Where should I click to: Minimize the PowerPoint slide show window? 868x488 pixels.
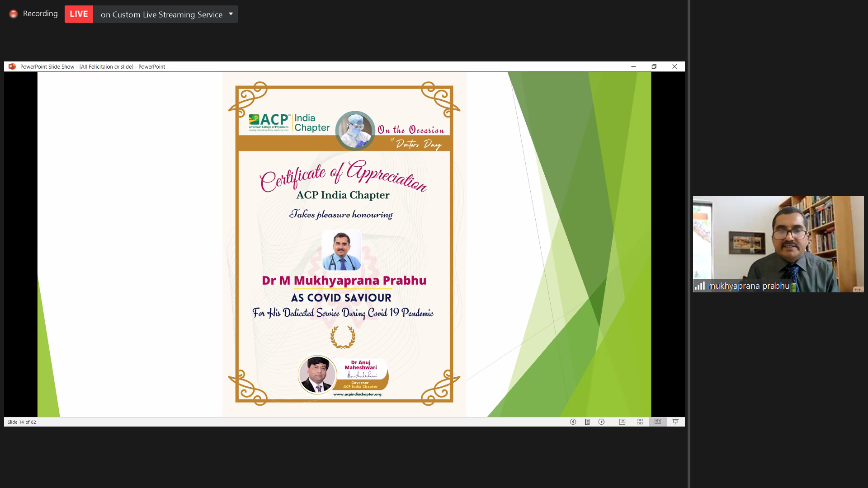(x=633, y=66)
